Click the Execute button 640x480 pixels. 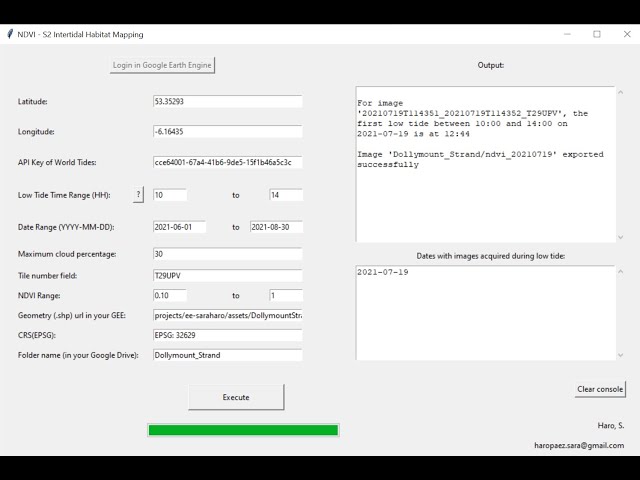click(236, 397)
